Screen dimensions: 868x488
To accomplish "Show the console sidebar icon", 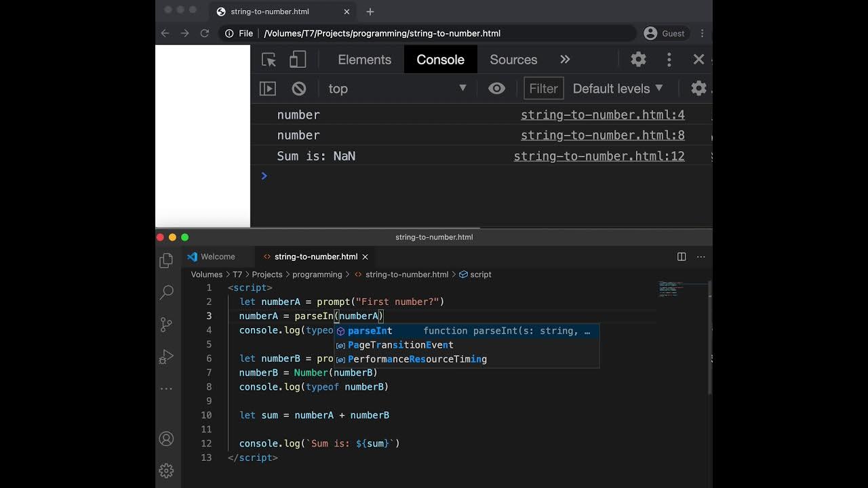I will click(x=268, y=89).
